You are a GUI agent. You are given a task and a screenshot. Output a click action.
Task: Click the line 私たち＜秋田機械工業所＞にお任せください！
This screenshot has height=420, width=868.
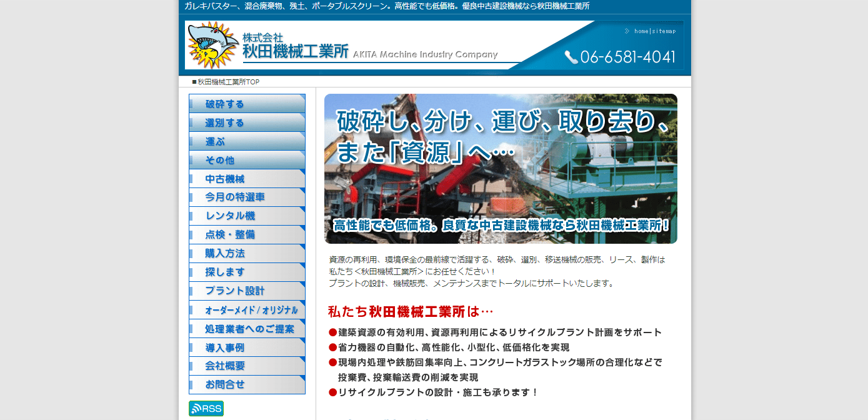[x=413, y=271]
